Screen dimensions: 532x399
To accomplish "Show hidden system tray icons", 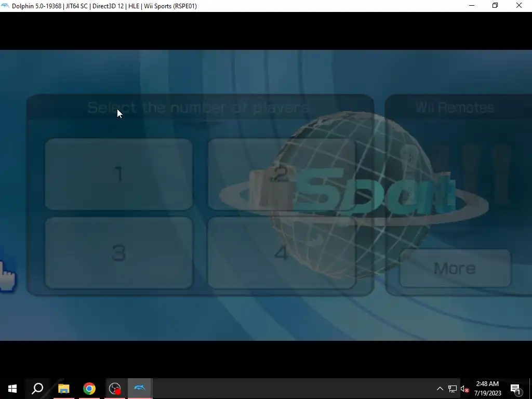I will click(x=440, y=389).
